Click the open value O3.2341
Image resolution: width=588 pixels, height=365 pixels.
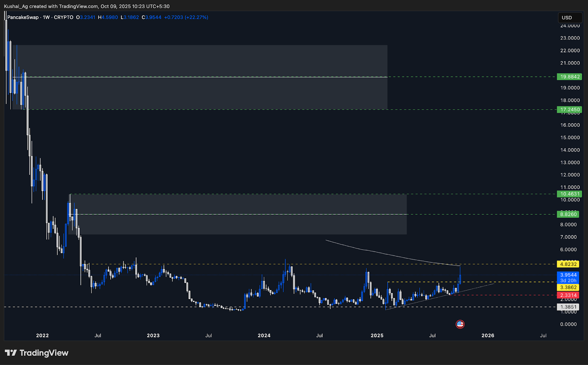tap(86, 17)
